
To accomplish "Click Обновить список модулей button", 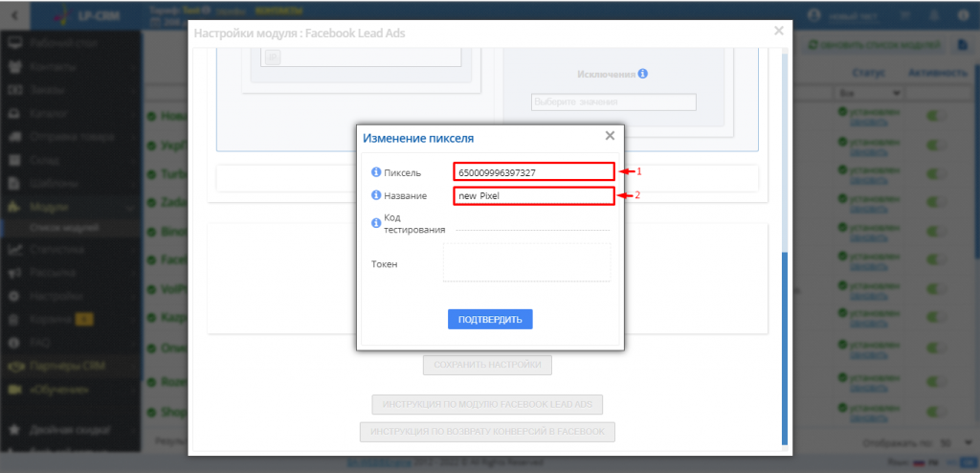I will click(874, 45).
